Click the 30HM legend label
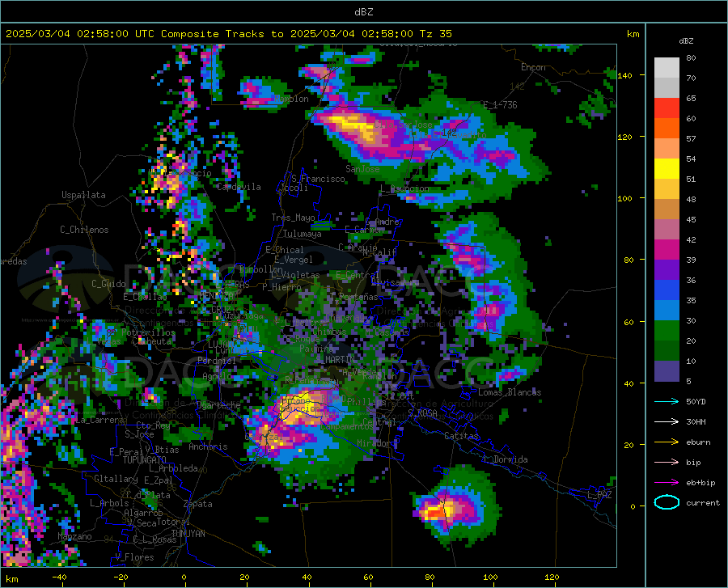The height and width of the screenshot is (588, 728). [x=696, y=422]
